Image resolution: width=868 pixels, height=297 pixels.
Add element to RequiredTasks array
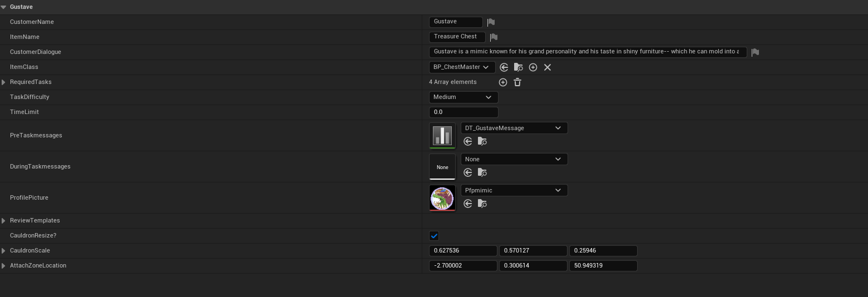tap(503, 82)
